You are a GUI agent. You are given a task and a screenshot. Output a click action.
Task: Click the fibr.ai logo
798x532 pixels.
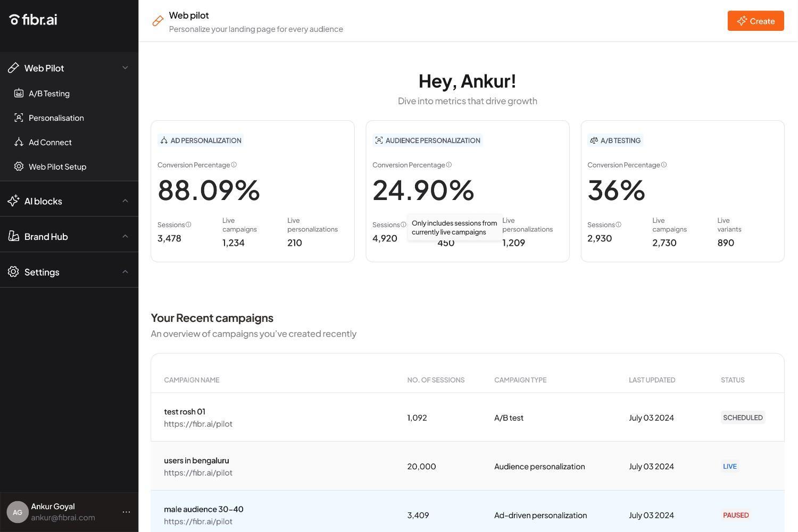pos(33,20)
